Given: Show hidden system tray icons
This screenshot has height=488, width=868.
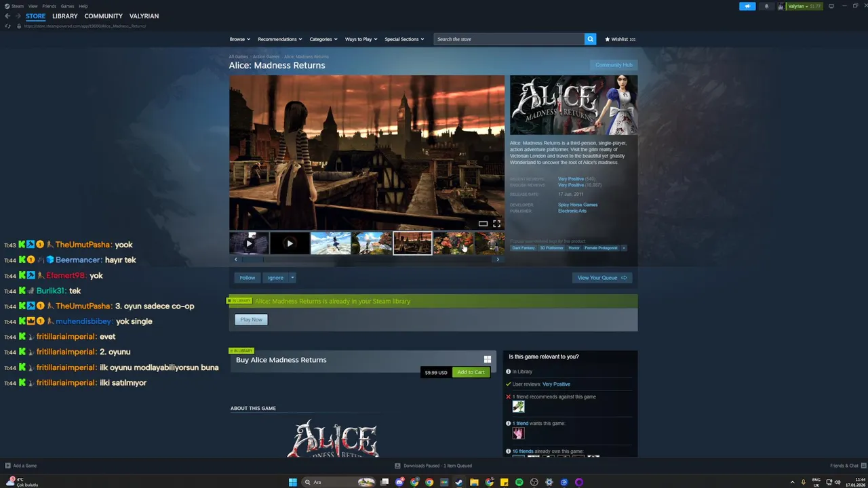Looking at the screenshot, I should [793, 483].
